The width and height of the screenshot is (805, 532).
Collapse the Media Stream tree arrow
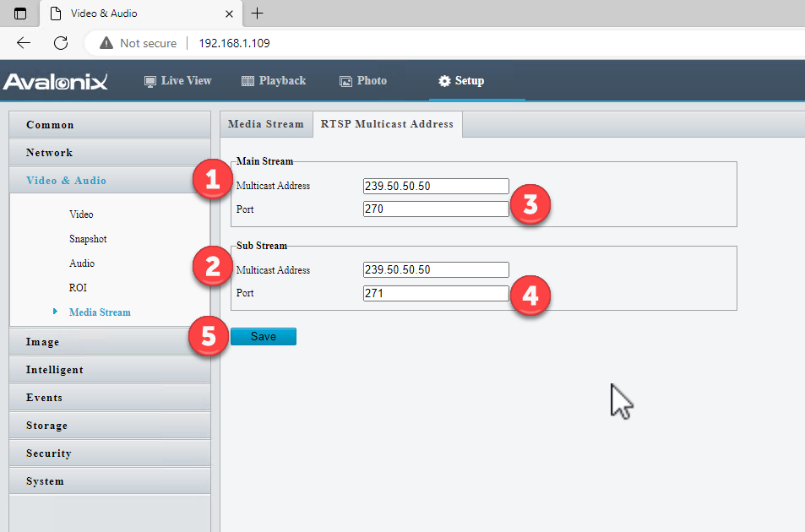(x=57, y=312)
